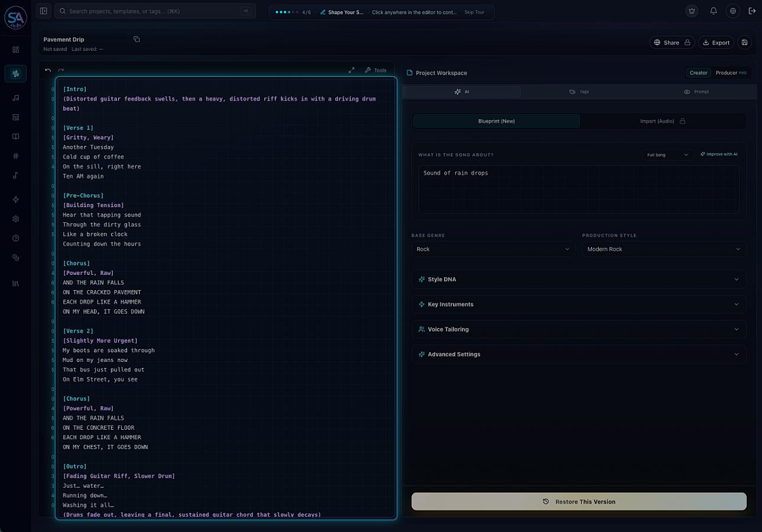This screenshot has height=532, width=762.
Task: Expand the editor to fullscreen
Action: pos(351,70)
